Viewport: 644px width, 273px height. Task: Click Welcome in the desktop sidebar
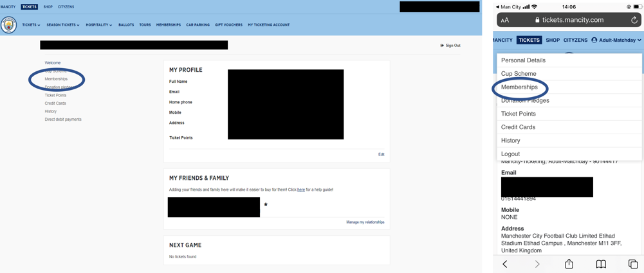coord(53,63)
